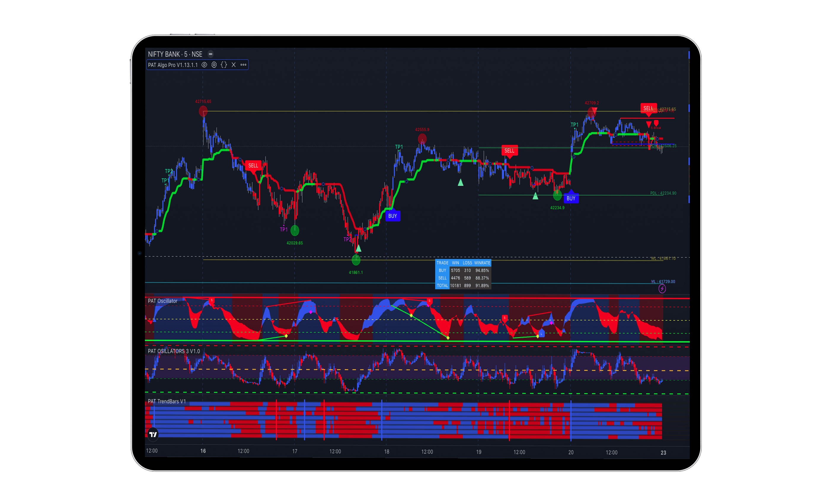Image resolution: width=830 pixels, height=504 pixels.
Task: Click the date 23 on time axis
Action: tap(663, 453)
